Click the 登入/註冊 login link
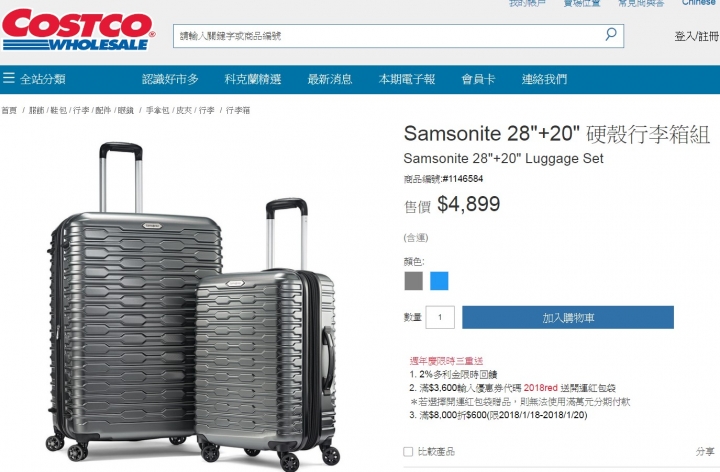The image size is (720, 472). (x=697, y=36)
